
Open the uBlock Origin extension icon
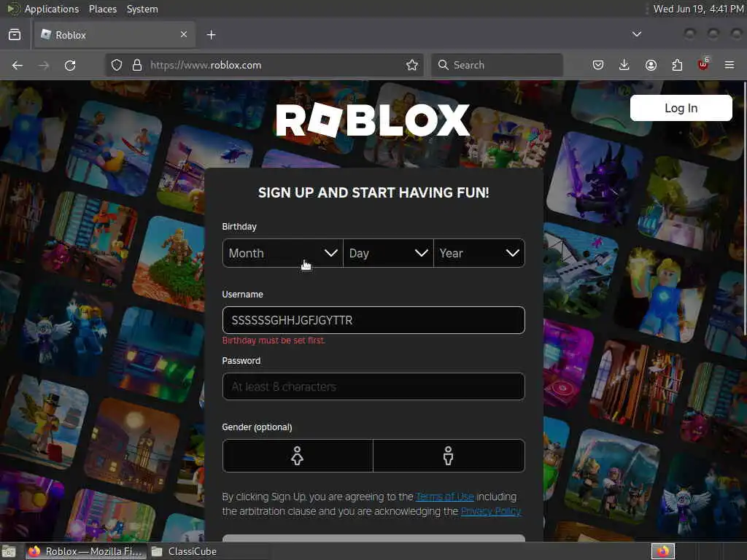click(x=703, y=64)
